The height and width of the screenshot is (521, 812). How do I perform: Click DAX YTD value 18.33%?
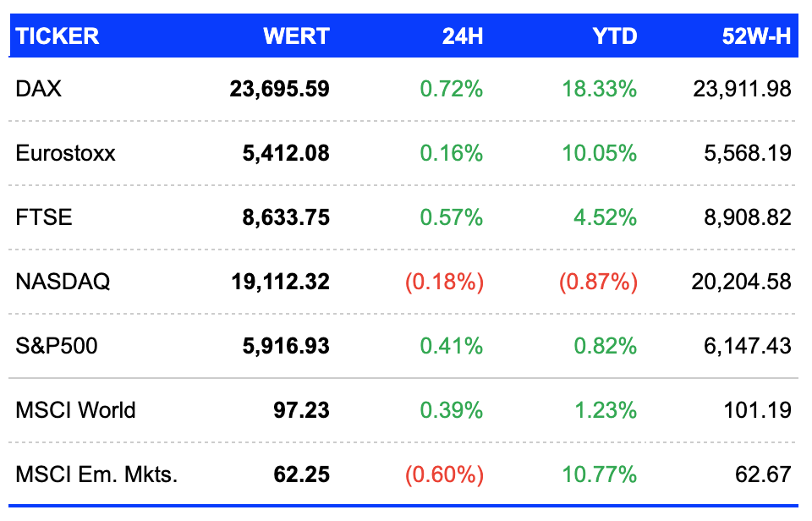coord(599,89)
